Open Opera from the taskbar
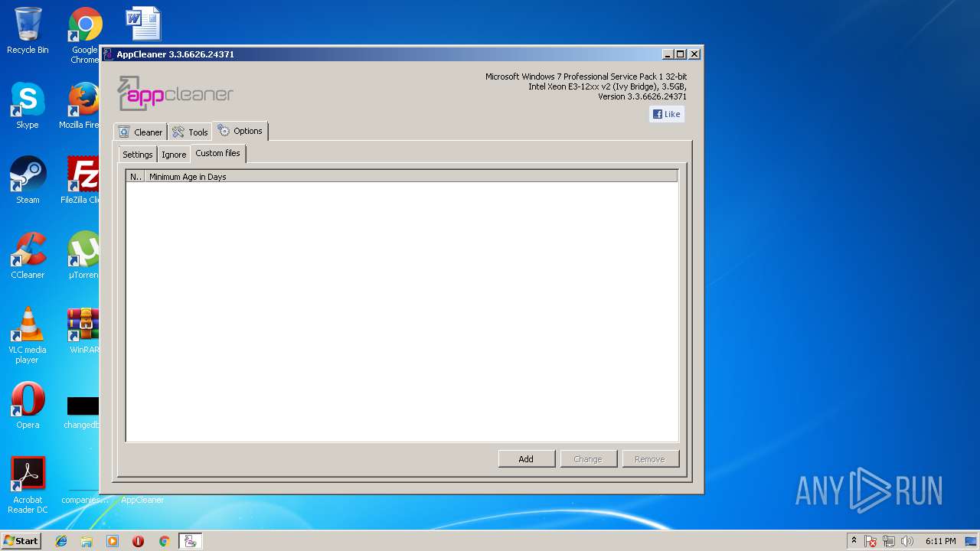This screenshot has height=551, width=980. coord(138,541)
